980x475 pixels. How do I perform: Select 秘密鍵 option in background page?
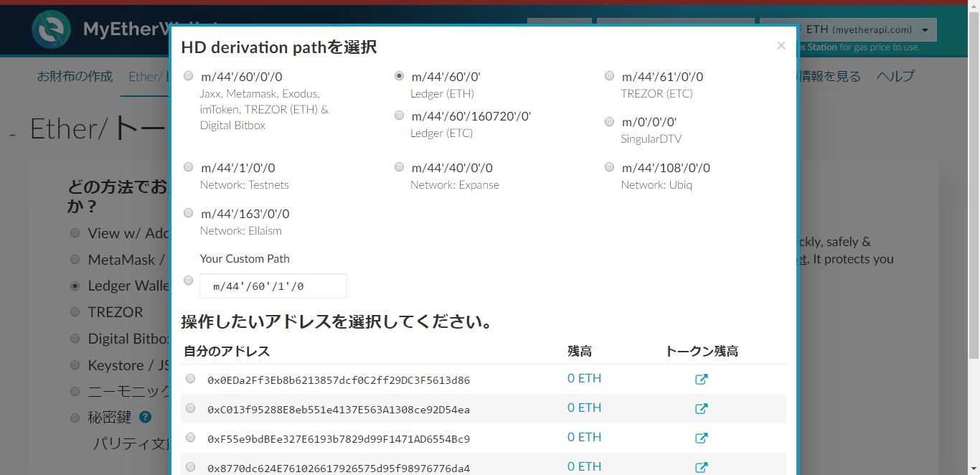75,418
